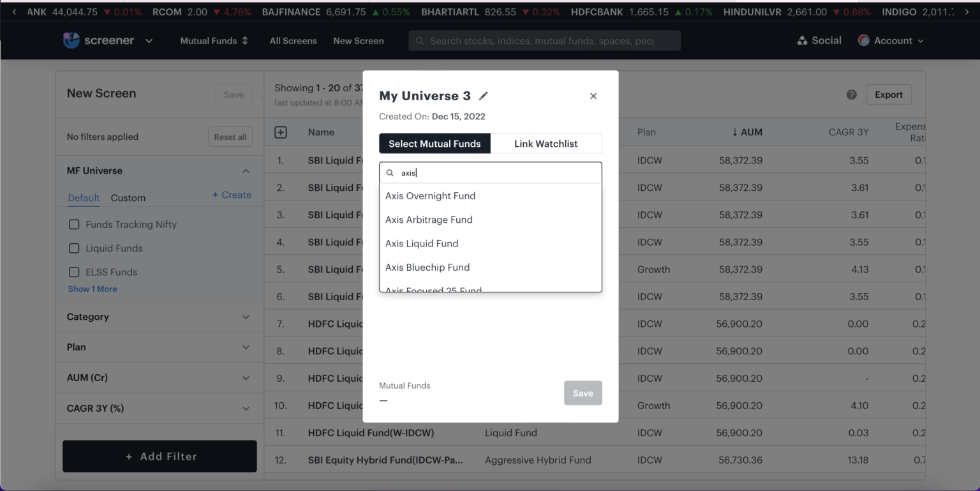Click the Screener logo icon
The width and height of the screenshot is (980, 491).
pyautogui.click(x=71, y=40)
